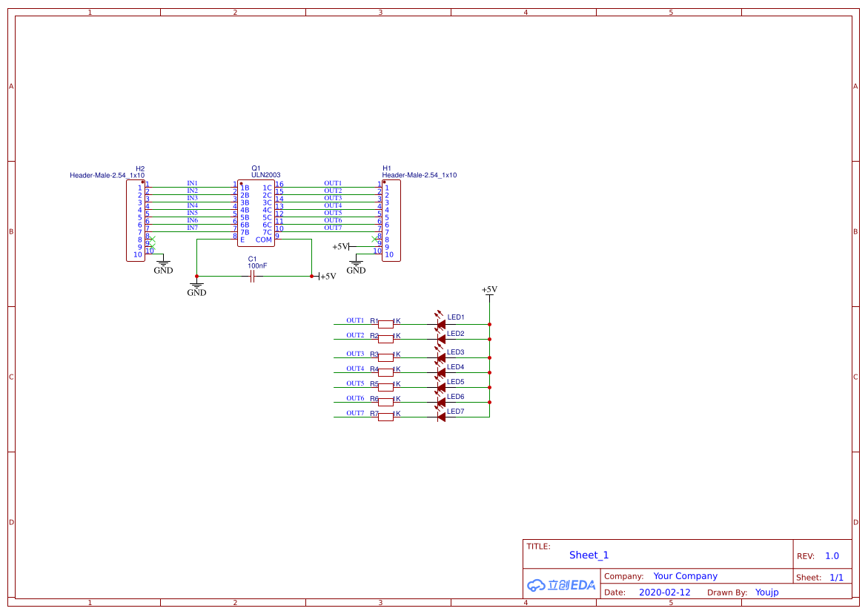Click the OUT2 net label beside resistor R2
Image resolution: width=868 pixels, height=614 pixels.
pyautogui.click(x=355, y=335)
